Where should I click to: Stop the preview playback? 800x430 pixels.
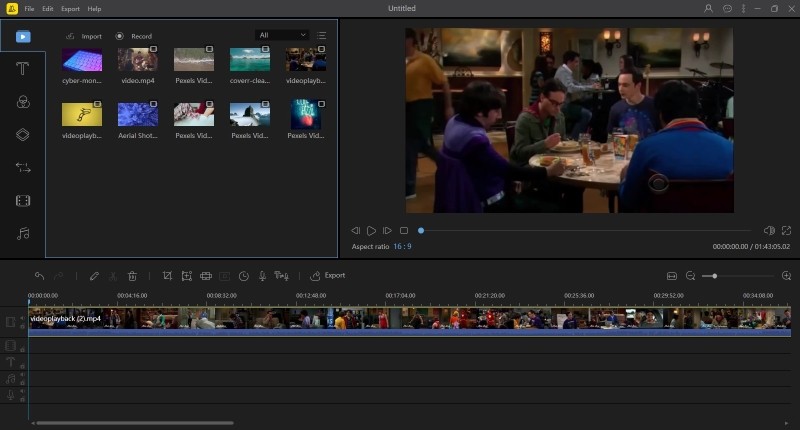point(404,231)
